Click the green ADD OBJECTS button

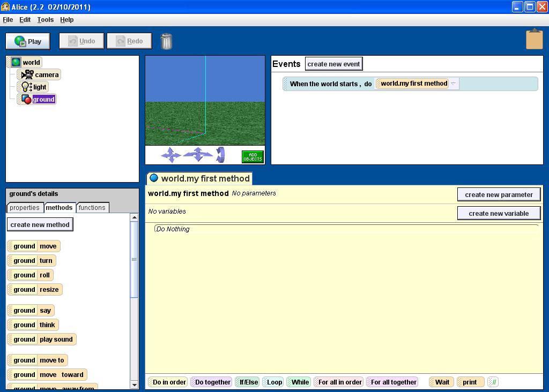click(253, 157)
